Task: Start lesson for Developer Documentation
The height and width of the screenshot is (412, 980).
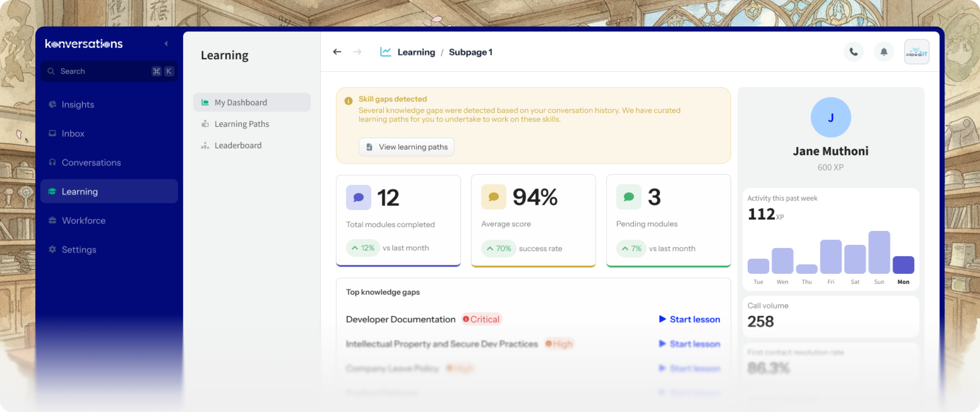Action: pos(689,319)
